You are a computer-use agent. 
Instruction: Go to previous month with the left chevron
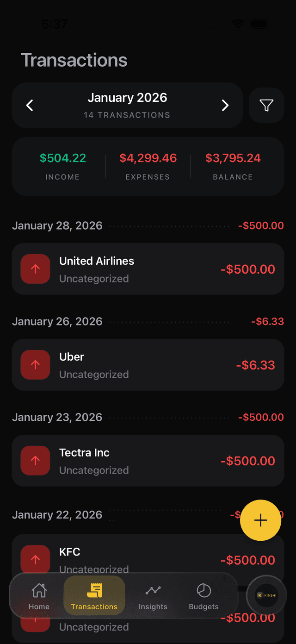pyautogui.click(x=29, y=105)
